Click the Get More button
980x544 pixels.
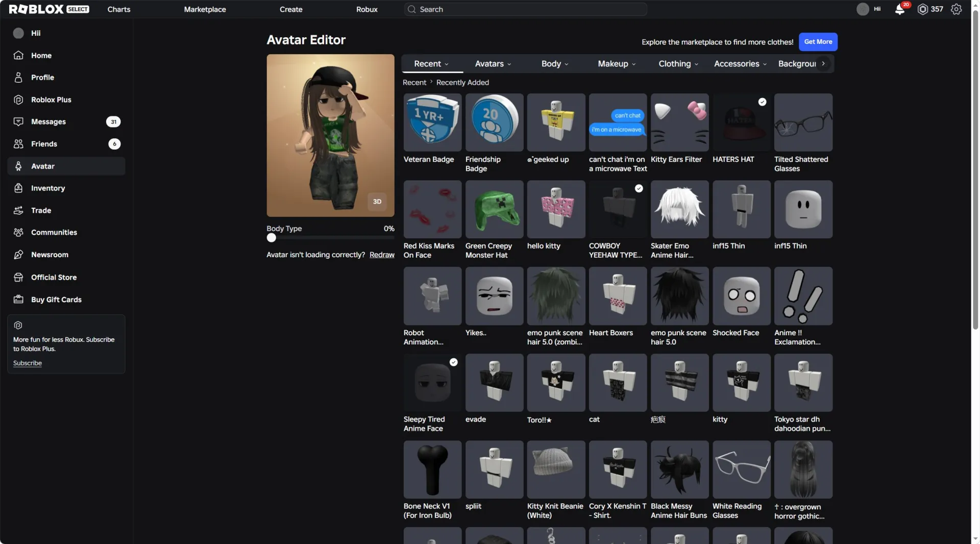[x=818, y=42]
